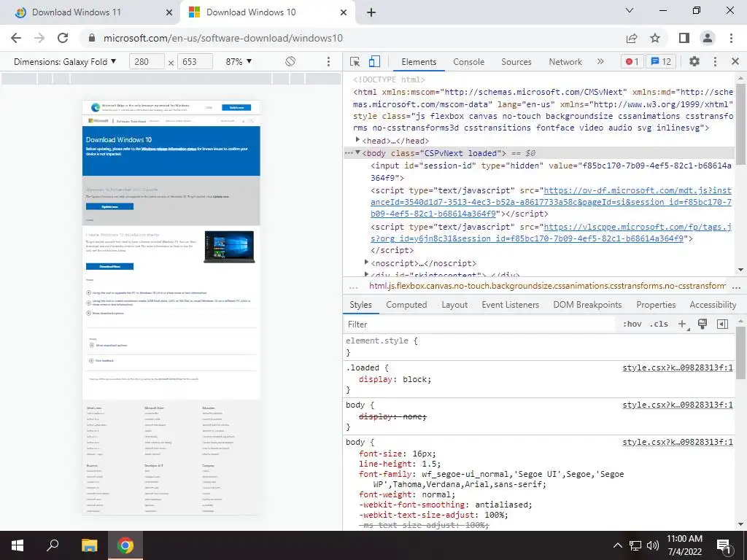Open the Computed pane tab
The height and width of the screenshot is (560, 747).
[406, 305]
